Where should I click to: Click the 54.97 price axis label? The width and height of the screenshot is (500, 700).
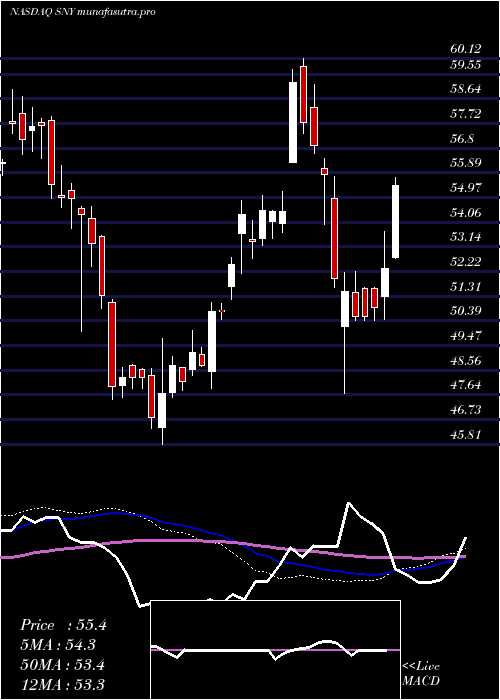[466, 188]
